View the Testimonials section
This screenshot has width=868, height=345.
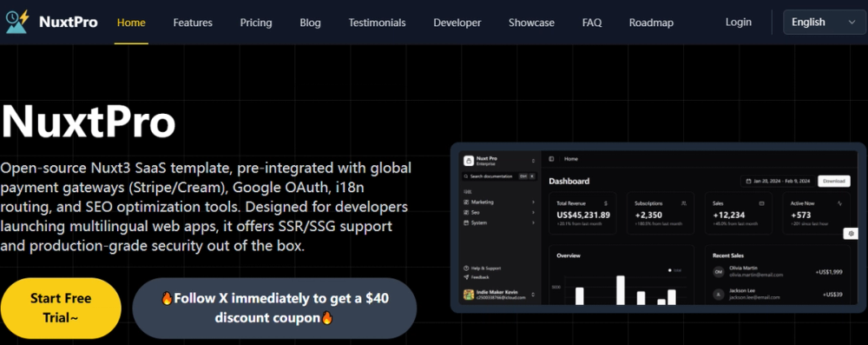(x=377, y=23)
